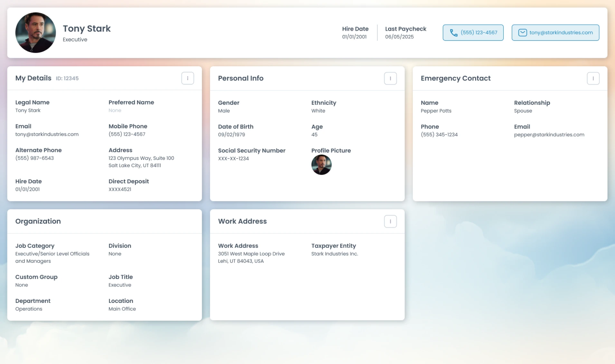Click 3051 West Maple Loop Drive address

point(251,254)
